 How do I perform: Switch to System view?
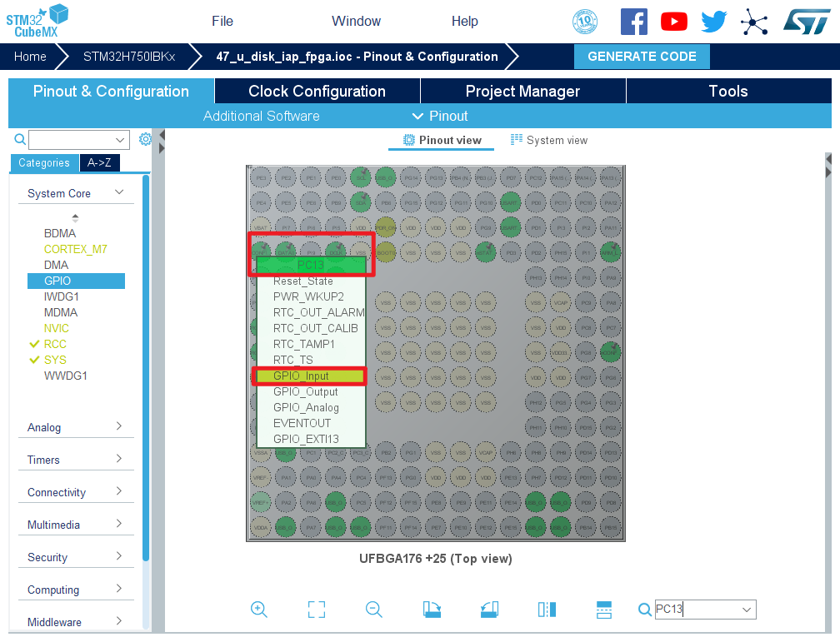[549, 140]
